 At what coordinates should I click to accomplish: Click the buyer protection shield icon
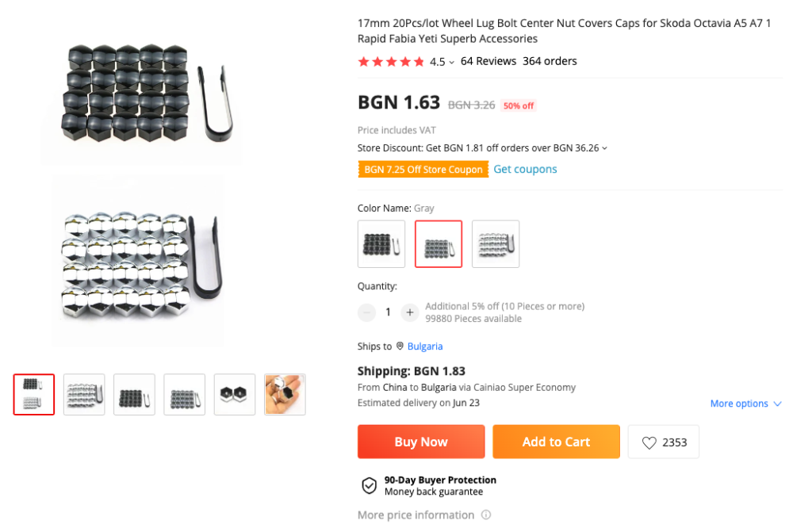point(369,486)
